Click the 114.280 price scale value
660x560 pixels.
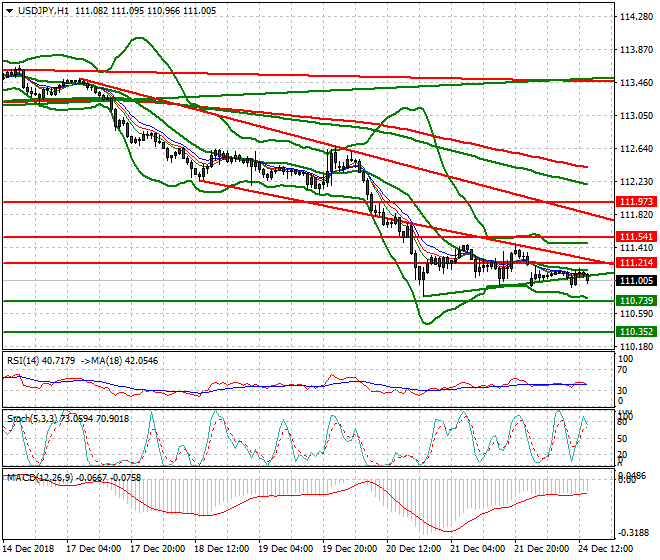637,16
